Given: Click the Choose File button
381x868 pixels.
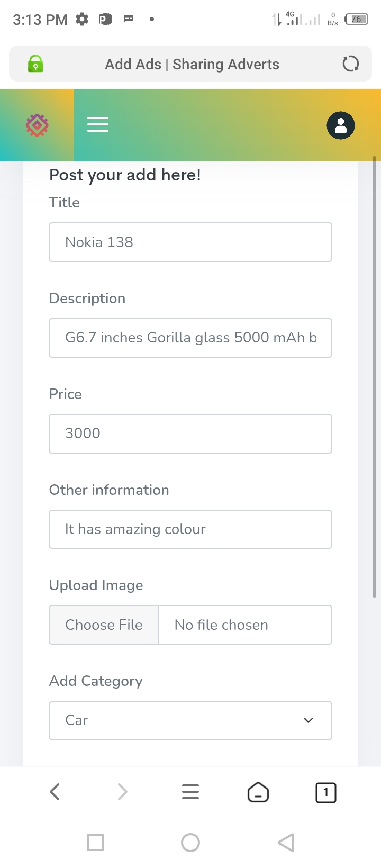Looking at the screenshot, I should tap(104, 625).
